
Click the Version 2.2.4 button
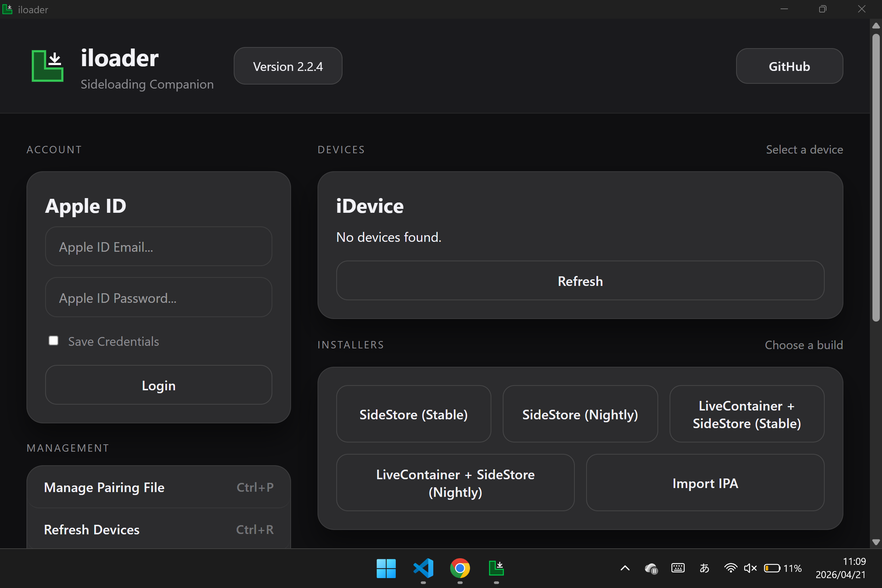pyautogui.click(x=288, y=66)
